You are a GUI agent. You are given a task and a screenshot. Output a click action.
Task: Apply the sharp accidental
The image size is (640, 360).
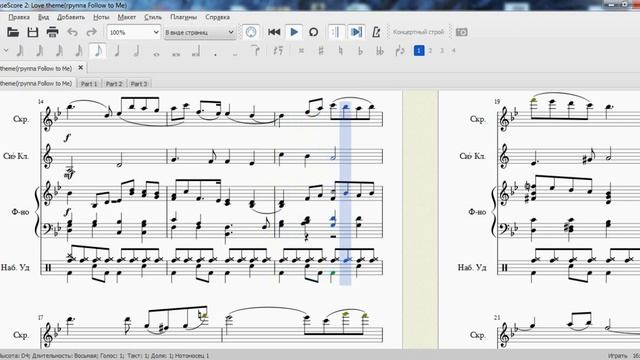pyautogui.click(x=321, y=51)
